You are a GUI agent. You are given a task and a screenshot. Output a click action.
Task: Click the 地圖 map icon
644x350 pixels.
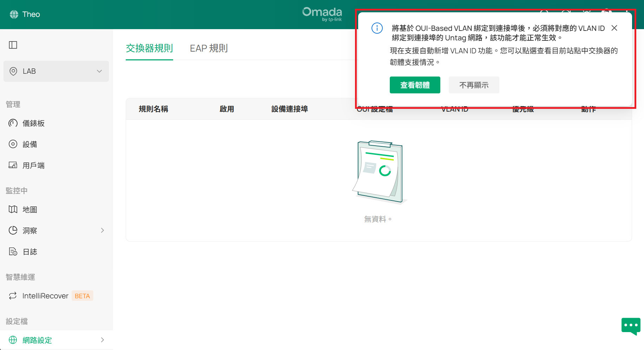click(13, 209)
